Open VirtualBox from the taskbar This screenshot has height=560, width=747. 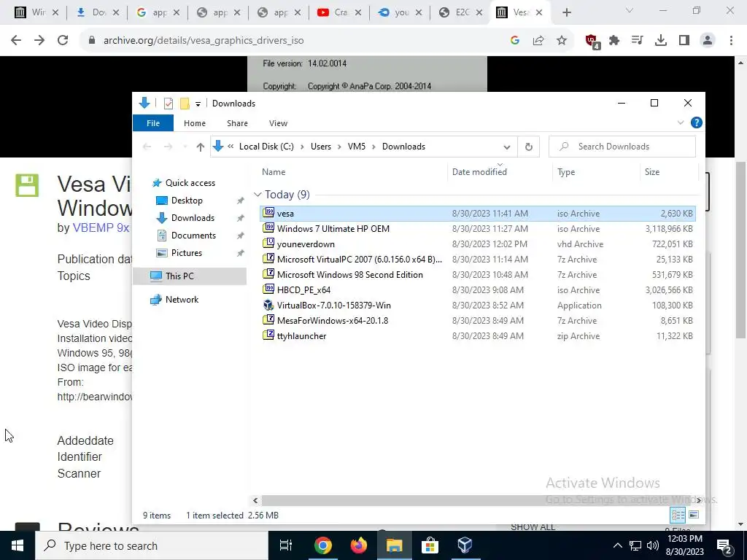pyautogui.click(x=465, y=545)
